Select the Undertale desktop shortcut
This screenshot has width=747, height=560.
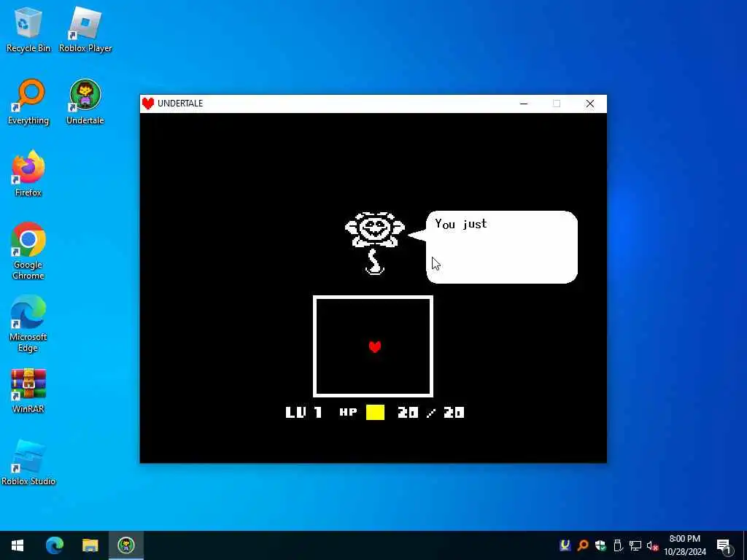[85, 102]
